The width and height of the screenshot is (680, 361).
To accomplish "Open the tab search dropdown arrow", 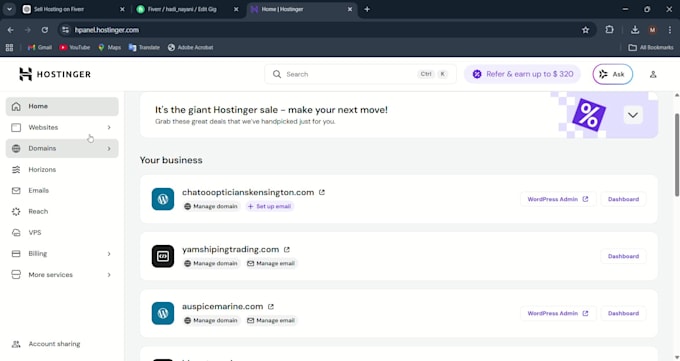I will tap(9, 9).
